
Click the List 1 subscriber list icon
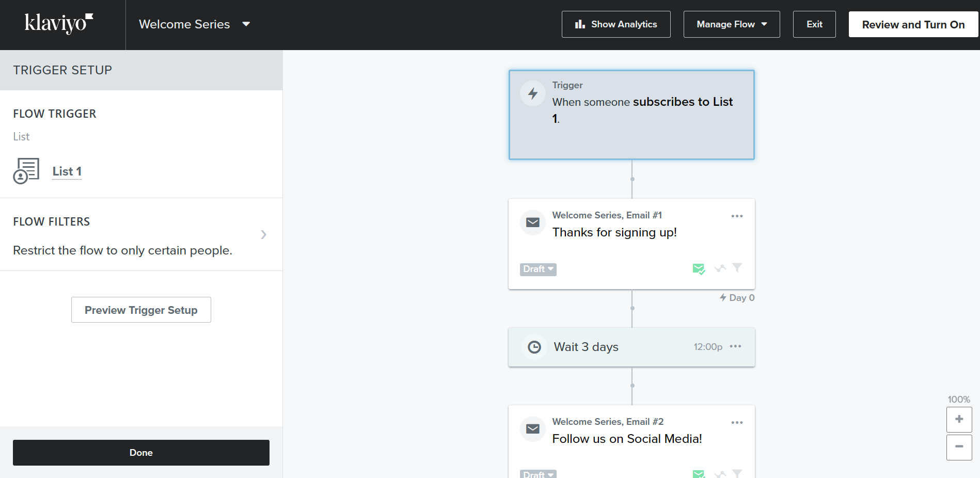tap(26, 171)
